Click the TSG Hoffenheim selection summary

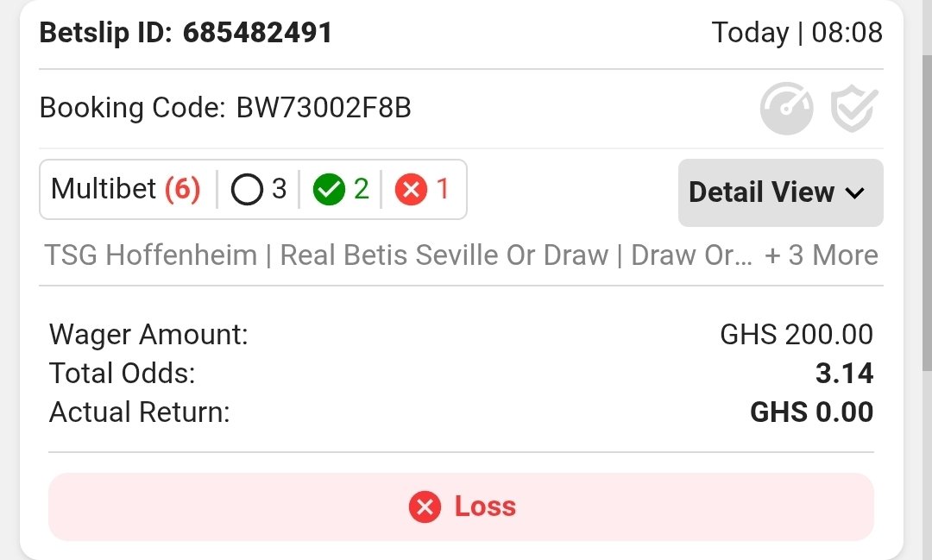150,255
